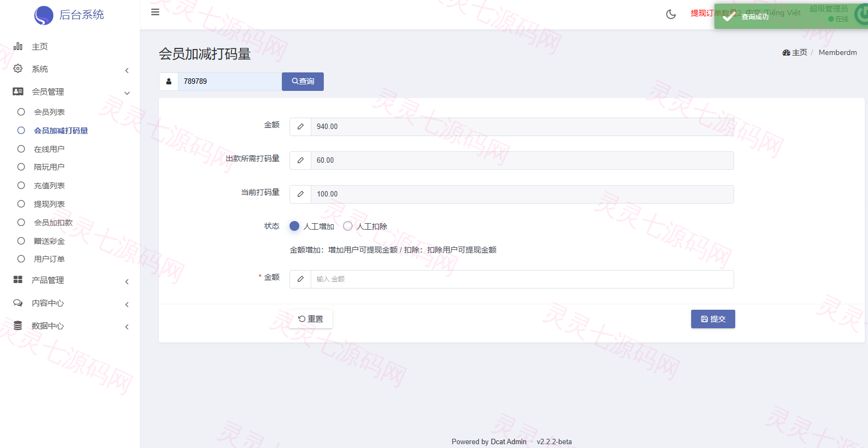Go to 主页 via breadcrumb link
Viewport: 868px width, 448px height.
(x=799, y=53)
